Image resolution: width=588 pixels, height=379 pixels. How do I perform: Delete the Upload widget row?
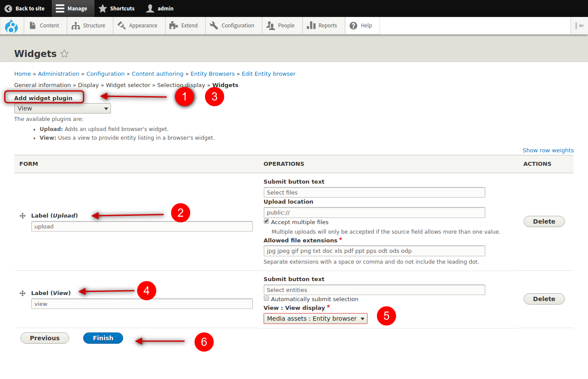pos(544,221)
